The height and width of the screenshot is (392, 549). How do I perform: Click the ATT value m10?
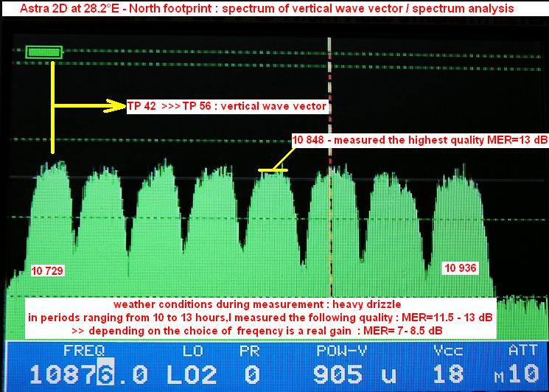[517, 374]
